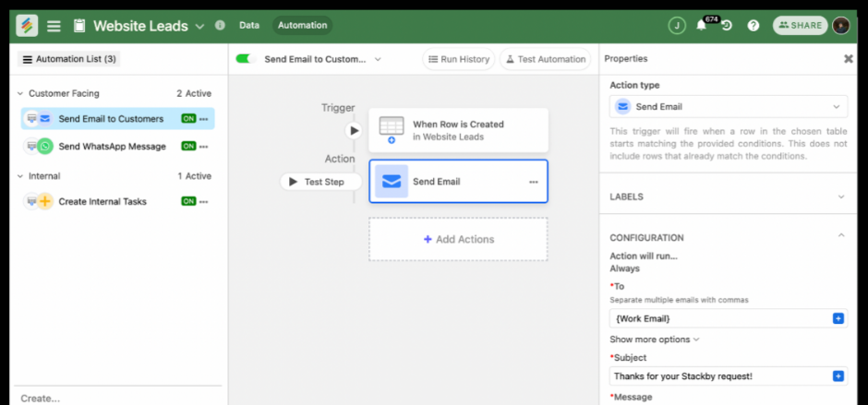Image resolution: width=868 pixels, height=405 pixels.
Task: Toggle ON badge for Send Email to Customers
Action: (188, 118)
